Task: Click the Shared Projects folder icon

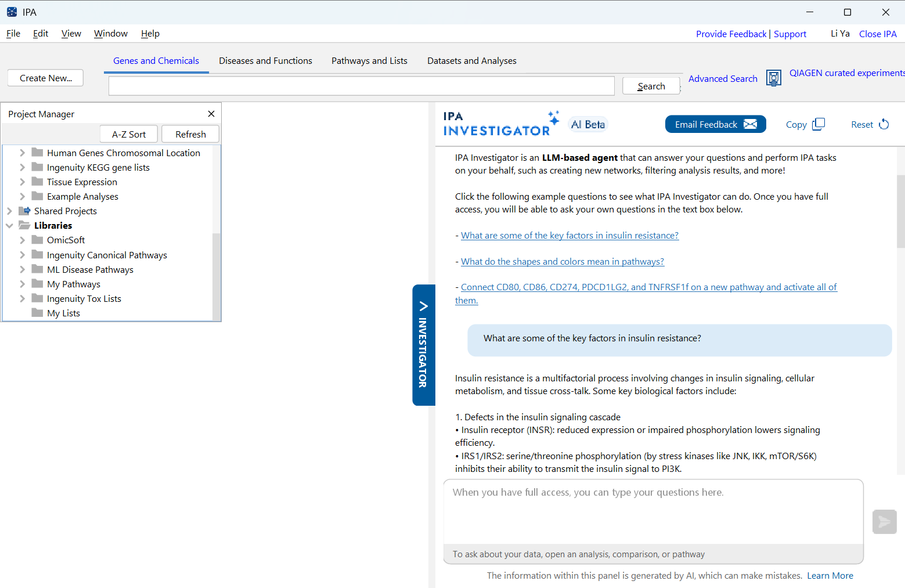Action: pyautogui.click(x=24, y=211)
